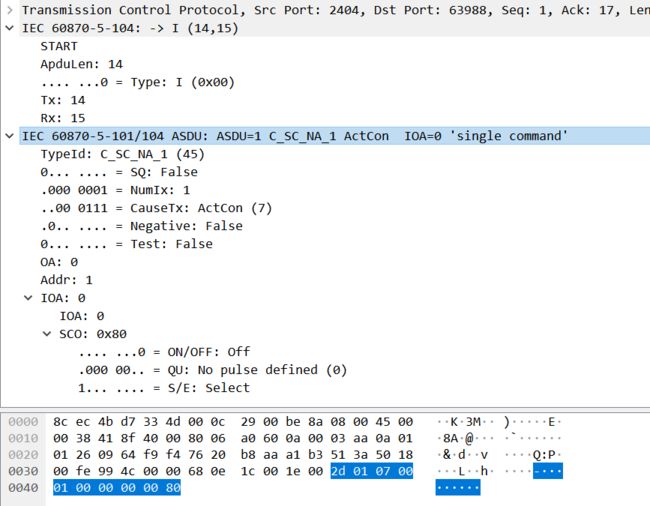Viewport: 650px width, 506px height.
Task: Select the TypeId: C_SC_NA_1 (45) row
Action: point(123,154)
